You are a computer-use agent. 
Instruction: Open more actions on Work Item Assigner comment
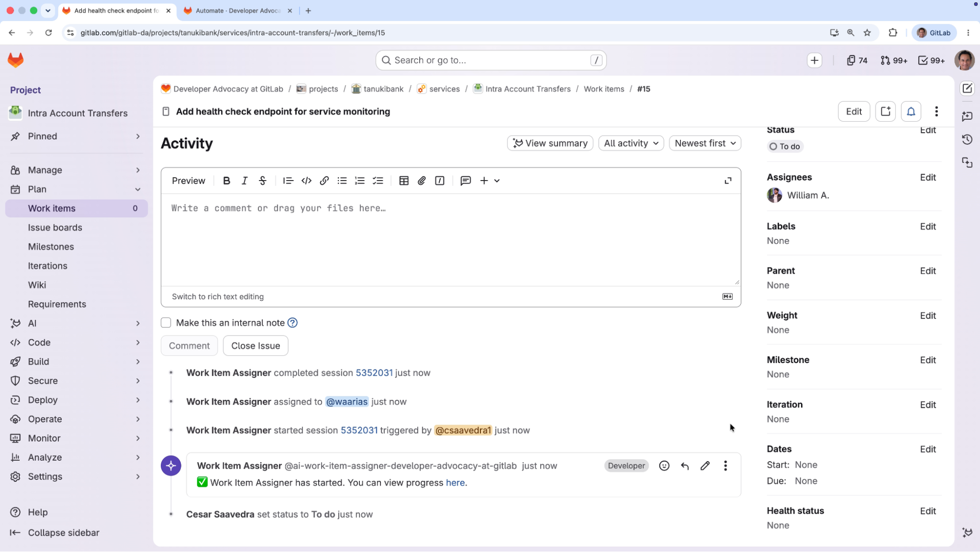(x=726, y=466)
